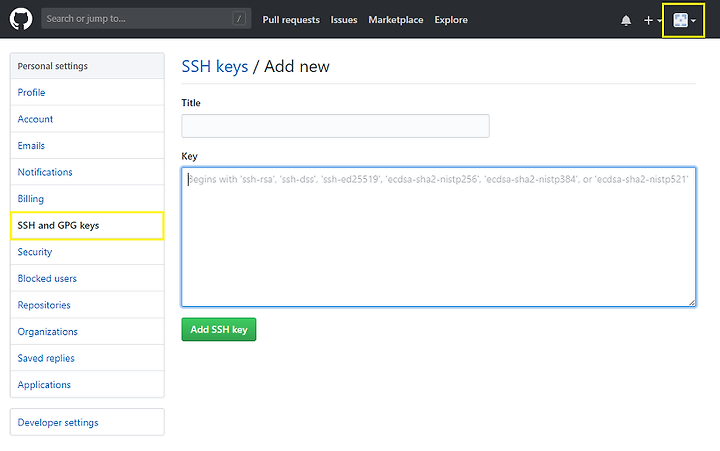
Task: Open Marketplace in top navigation
Action: pos(395,20)
